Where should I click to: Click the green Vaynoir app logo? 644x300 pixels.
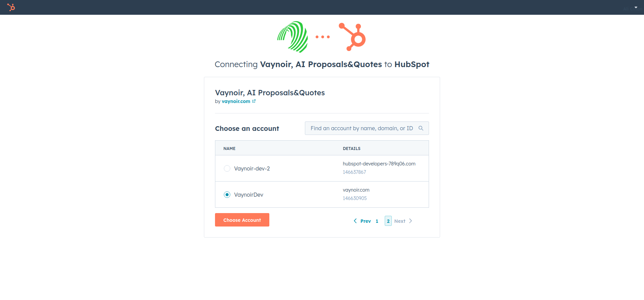pyautogui.click(x=292, y=37)
